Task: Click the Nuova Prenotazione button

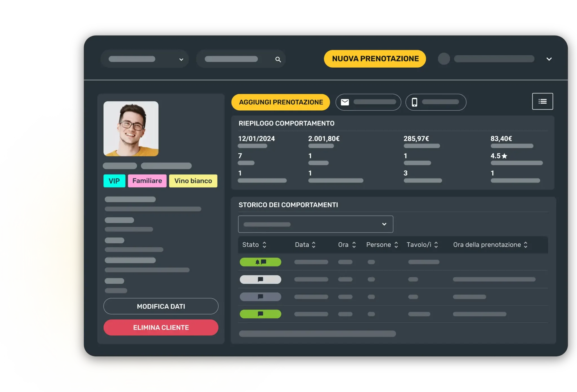Action: [375, 59]
